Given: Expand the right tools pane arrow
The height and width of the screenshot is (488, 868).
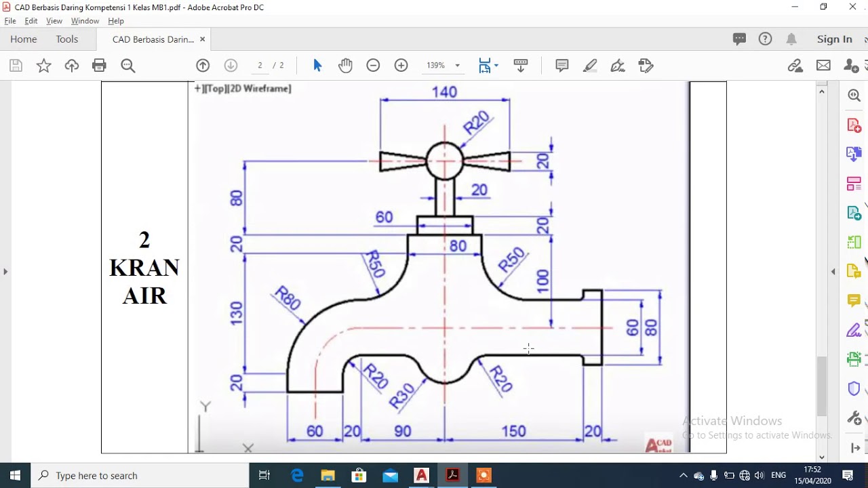Looking at the screenshot, I should point(855,448).
